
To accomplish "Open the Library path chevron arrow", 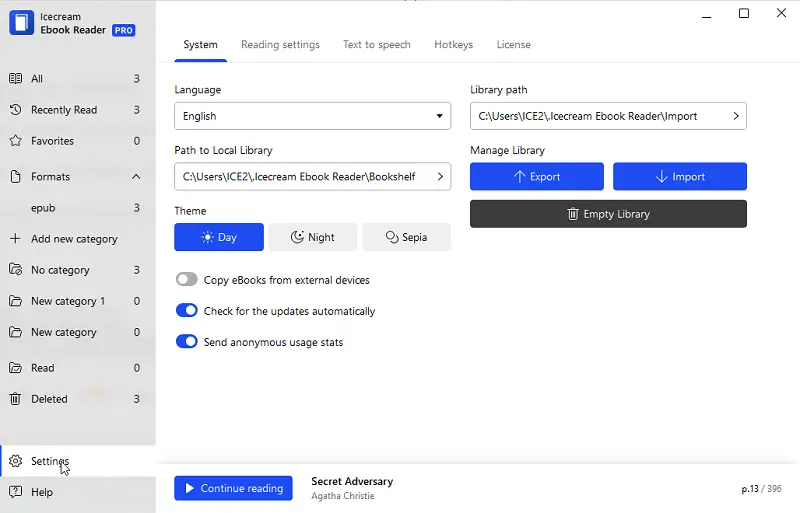I will point(736,116).
